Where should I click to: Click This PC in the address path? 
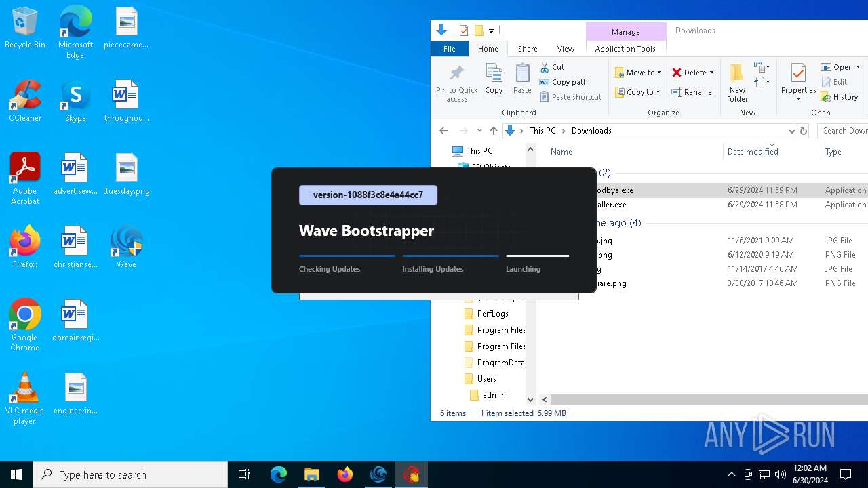[542, 131]
